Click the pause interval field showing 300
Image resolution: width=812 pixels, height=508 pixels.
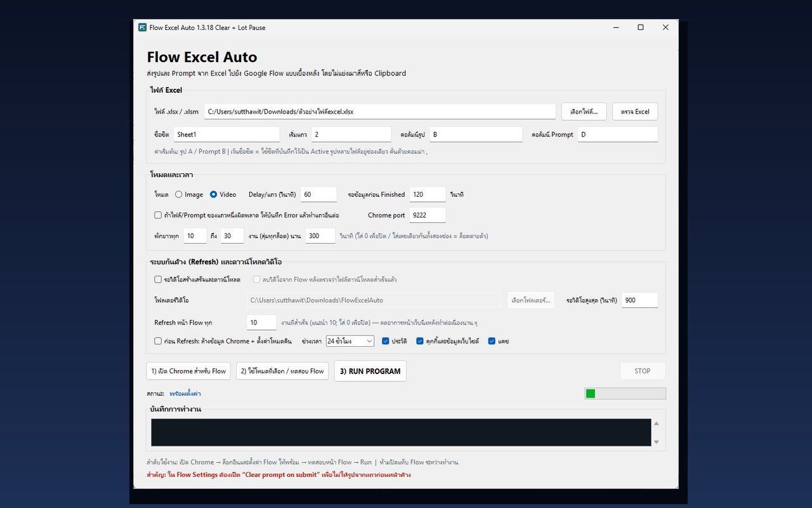320,236
